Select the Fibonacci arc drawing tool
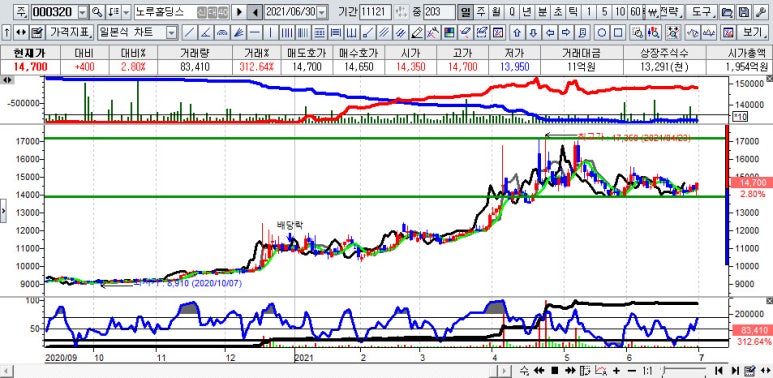Screen dimensions: 773x378 223,33
